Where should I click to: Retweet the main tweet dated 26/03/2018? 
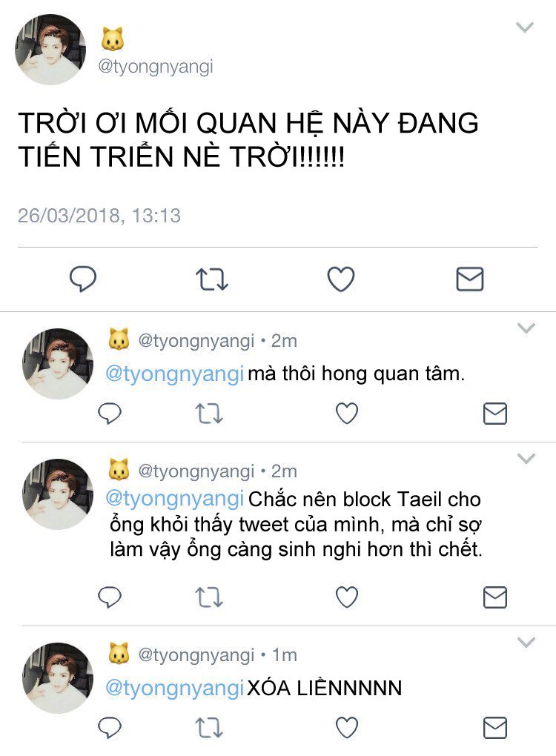click(x=211, y=279)
